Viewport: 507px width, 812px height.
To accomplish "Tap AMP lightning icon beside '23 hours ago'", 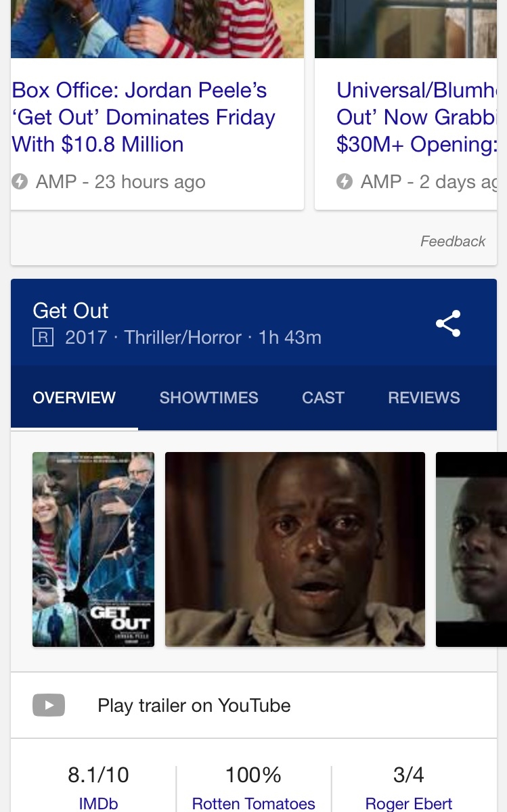I will point(20,181).
